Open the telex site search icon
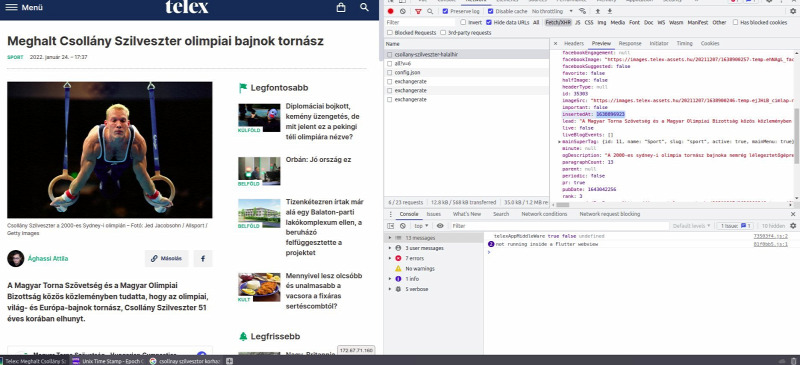 pos(364,7)
